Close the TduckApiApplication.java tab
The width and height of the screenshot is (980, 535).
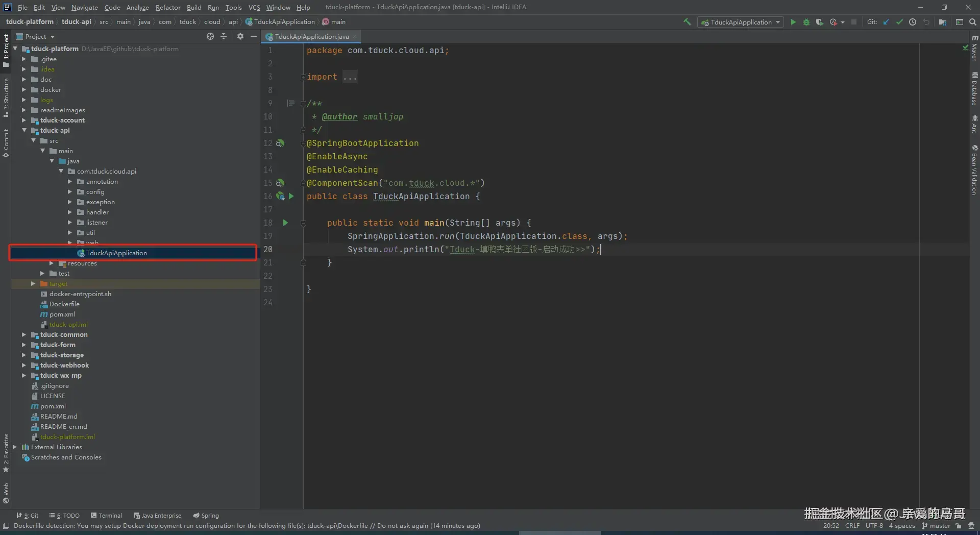(x=355, y=36)
